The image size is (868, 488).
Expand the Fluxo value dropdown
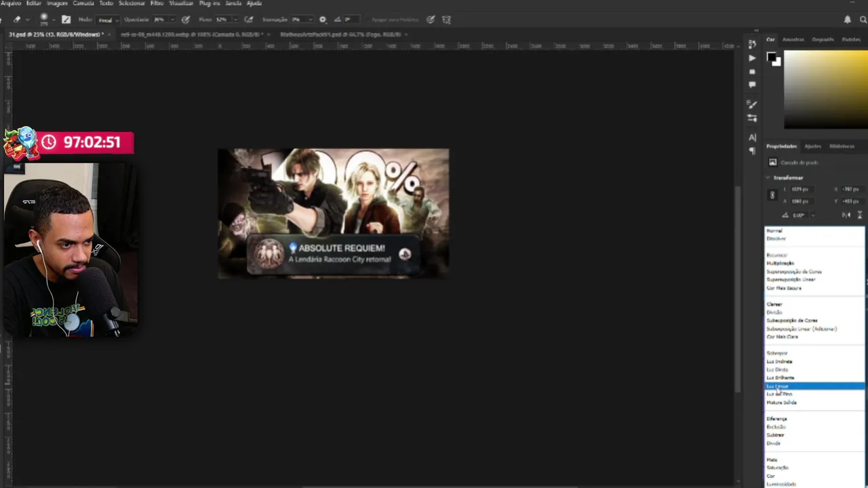[235, 20]
